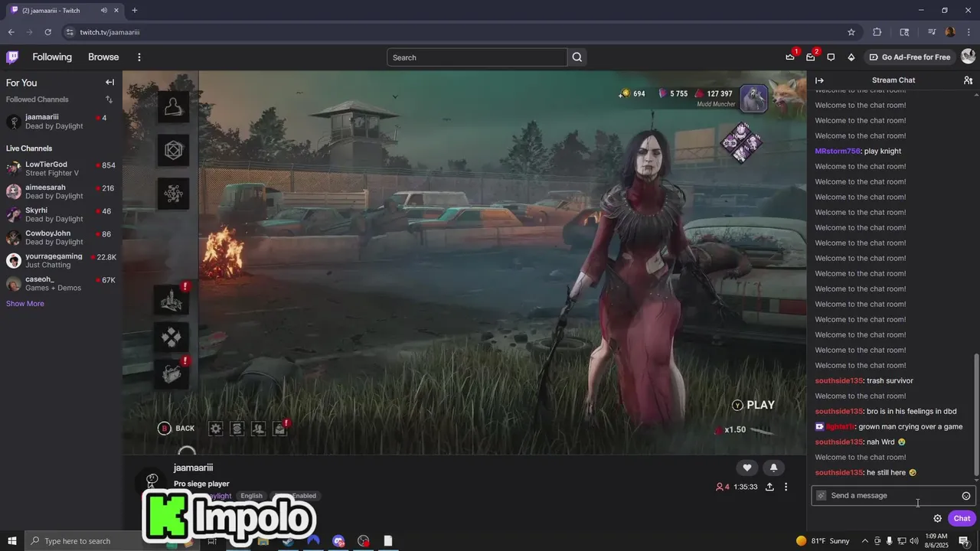Select Go Ad-Free for Free
The image size is (980, 551).
[910, 57]
